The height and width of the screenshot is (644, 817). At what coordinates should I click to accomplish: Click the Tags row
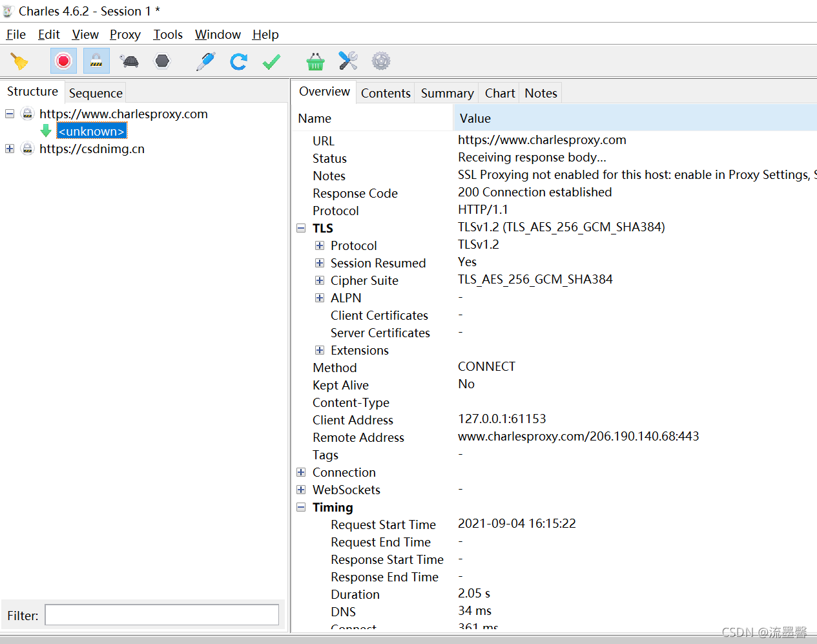pyautogui.click(x=555, y=455)
